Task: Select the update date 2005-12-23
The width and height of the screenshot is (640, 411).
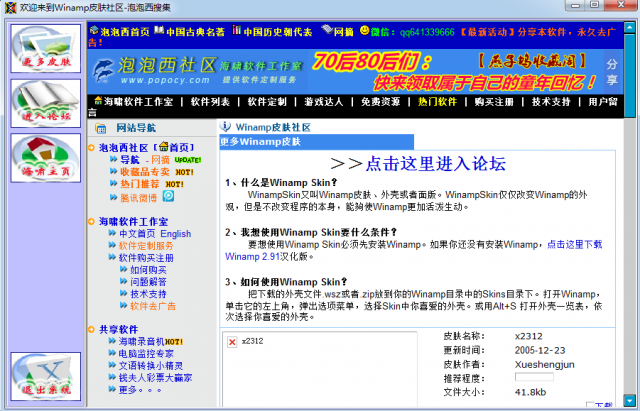Action: (540, 350)
